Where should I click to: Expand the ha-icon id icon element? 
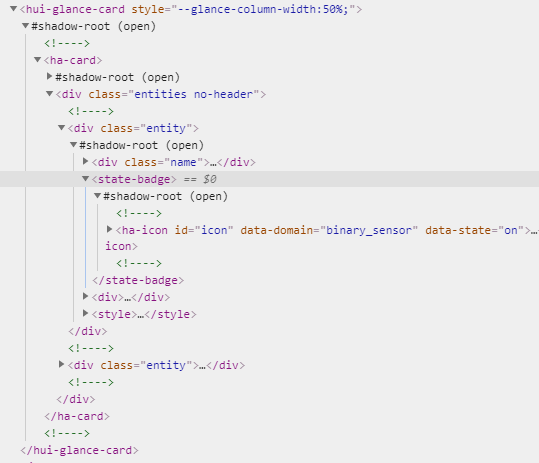tap(110, 229)
